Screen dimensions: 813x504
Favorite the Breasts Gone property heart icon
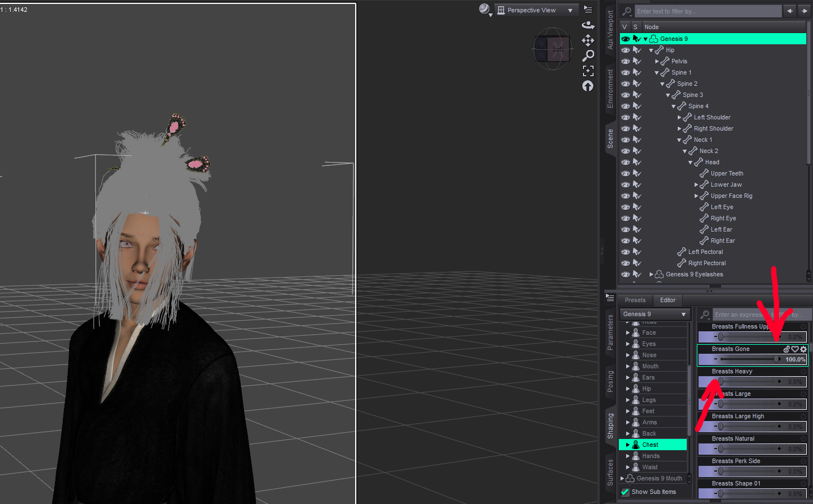coord(795,349)
